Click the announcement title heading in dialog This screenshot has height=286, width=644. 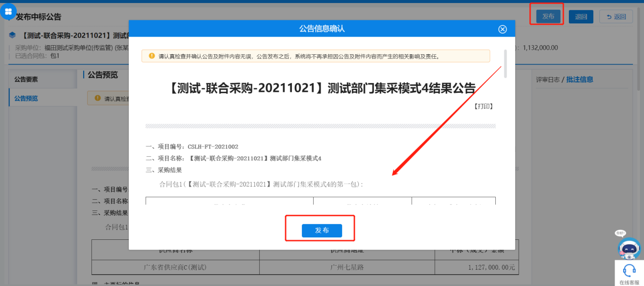pos(321,88)
